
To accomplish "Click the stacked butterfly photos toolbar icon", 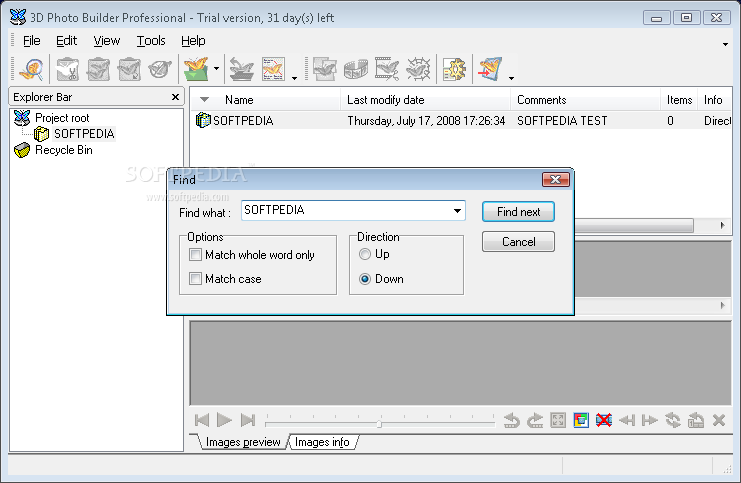I will click(324, 69).
